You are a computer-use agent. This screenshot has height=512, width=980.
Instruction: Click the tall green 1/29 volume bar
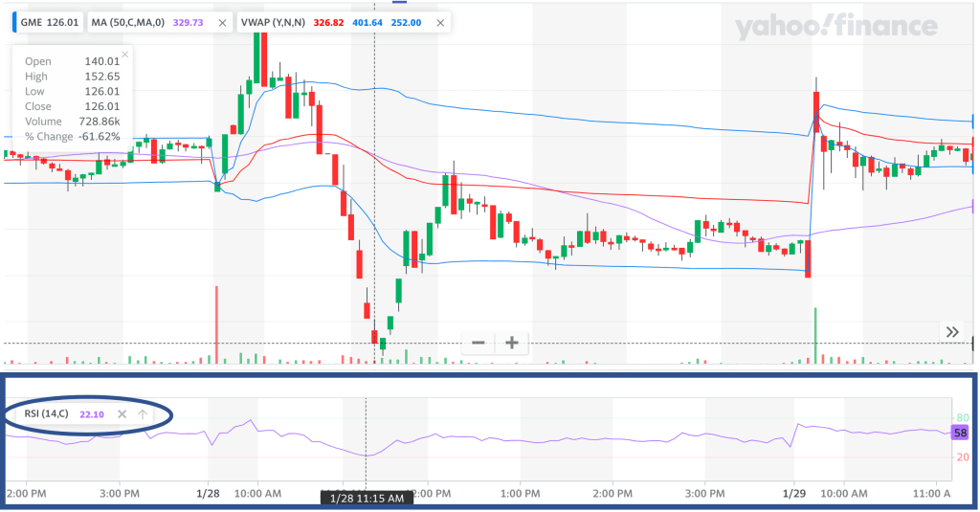click(x=814, y=335)
